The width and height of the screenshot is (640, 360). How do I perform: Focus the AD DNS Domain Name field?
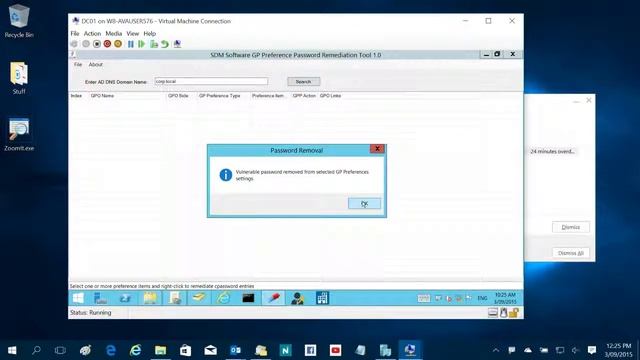point(211,81)
